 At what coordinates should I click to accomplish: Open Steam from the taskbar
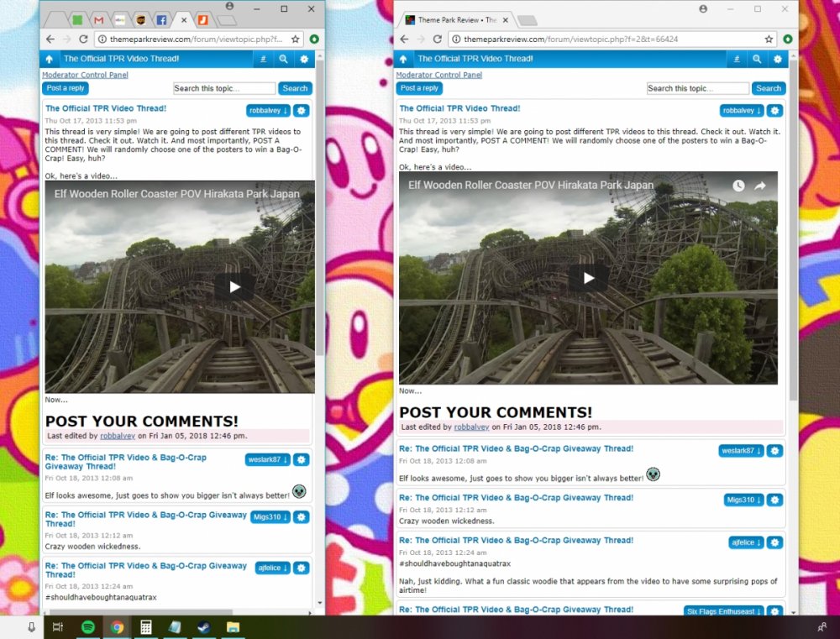[x=203, y=627]
